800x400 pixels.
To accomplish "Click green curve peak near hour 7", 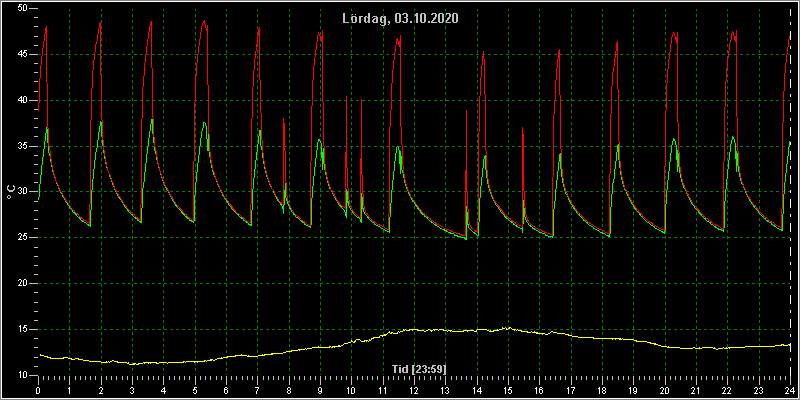I will [x=260, y=131].
